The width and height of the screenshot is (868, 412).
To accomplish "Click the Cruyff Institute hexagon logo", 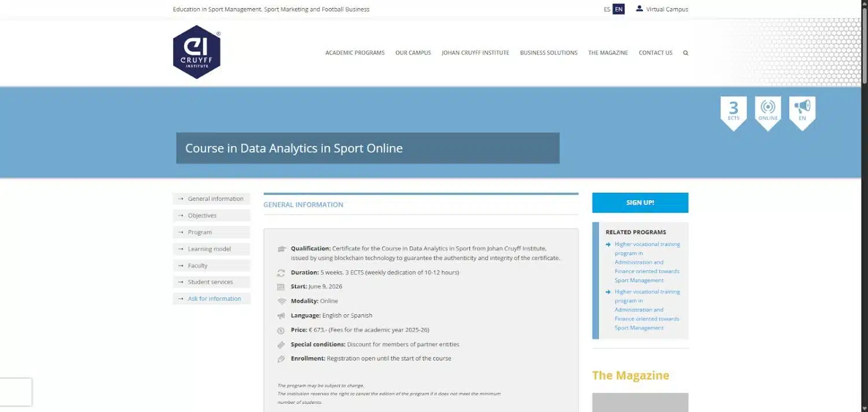I will tap(197, 52).
